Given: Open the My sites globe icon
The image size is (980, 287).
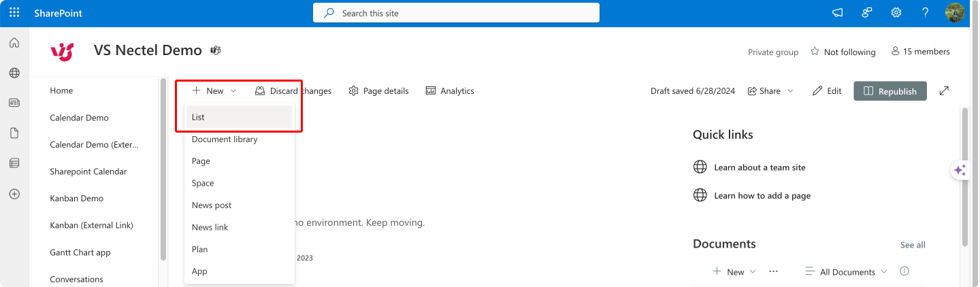Looking at the screenshot, I should pyautogui.click(x=14, y=73).
